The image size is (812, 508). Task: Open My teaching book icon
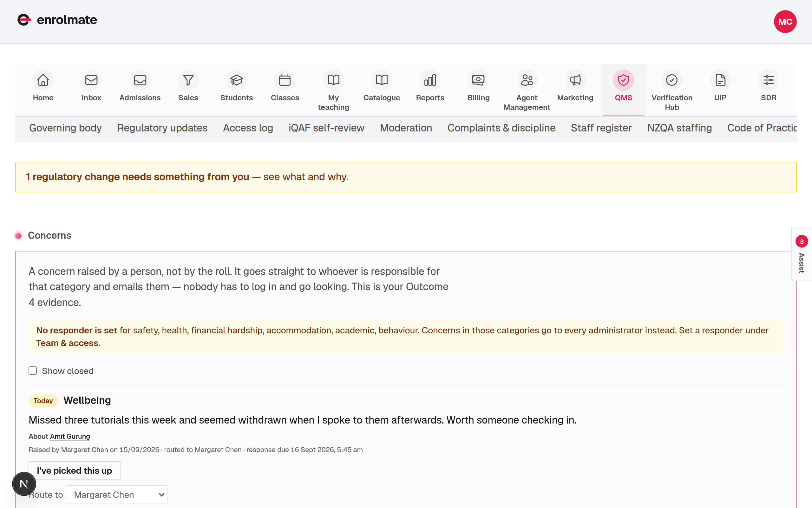point(334,80)
